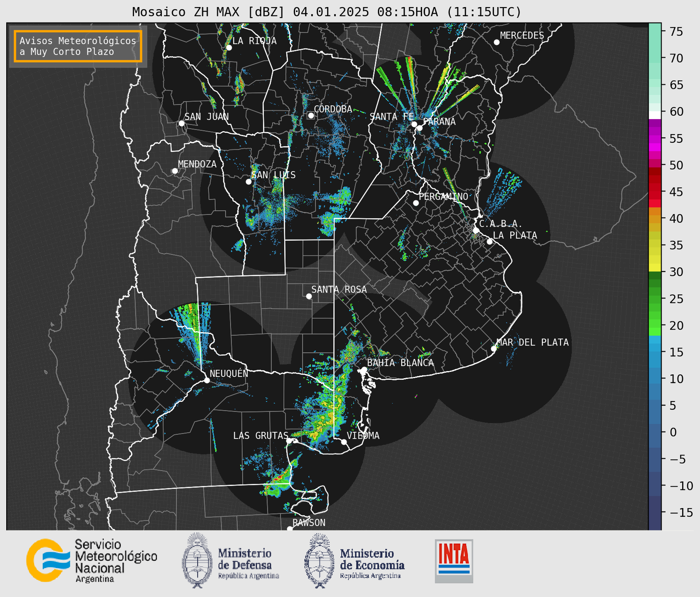This screenshot has height=597, width=700.
Task: Click the Viedma city marker dot
Action: point(344,442)
